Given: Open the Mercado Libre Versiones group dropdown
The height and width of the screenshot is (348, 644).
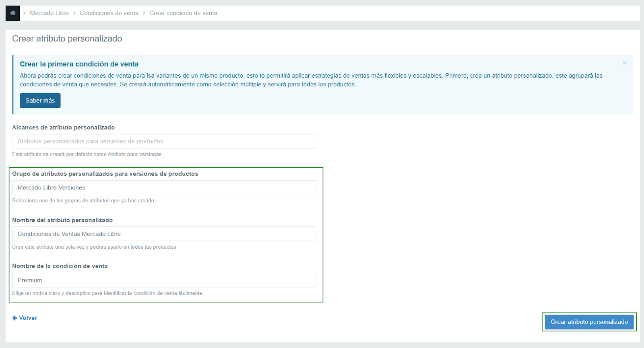Looking at the screenshot, I should pyautogui.click(x=164, y=187).
